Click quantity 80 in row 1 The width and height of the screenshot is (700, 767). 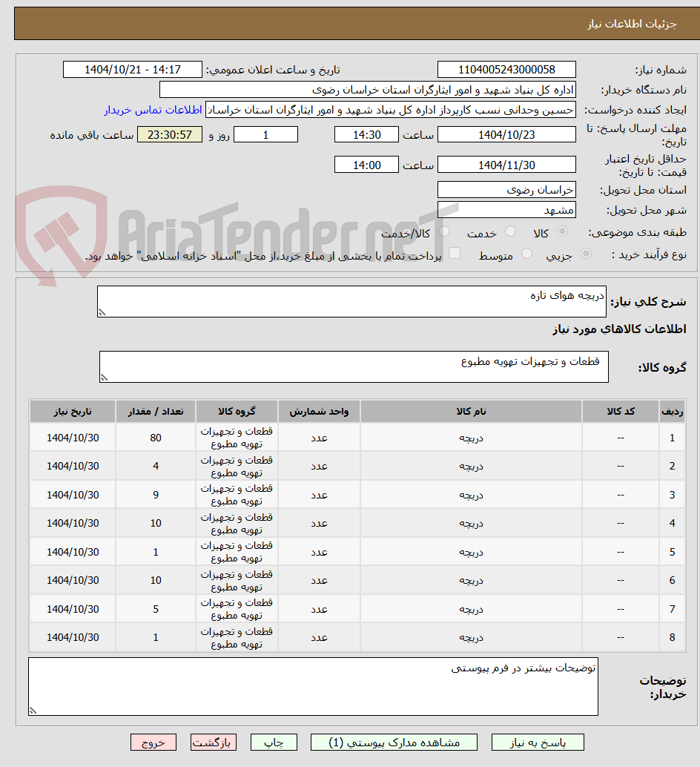(156, 438)
